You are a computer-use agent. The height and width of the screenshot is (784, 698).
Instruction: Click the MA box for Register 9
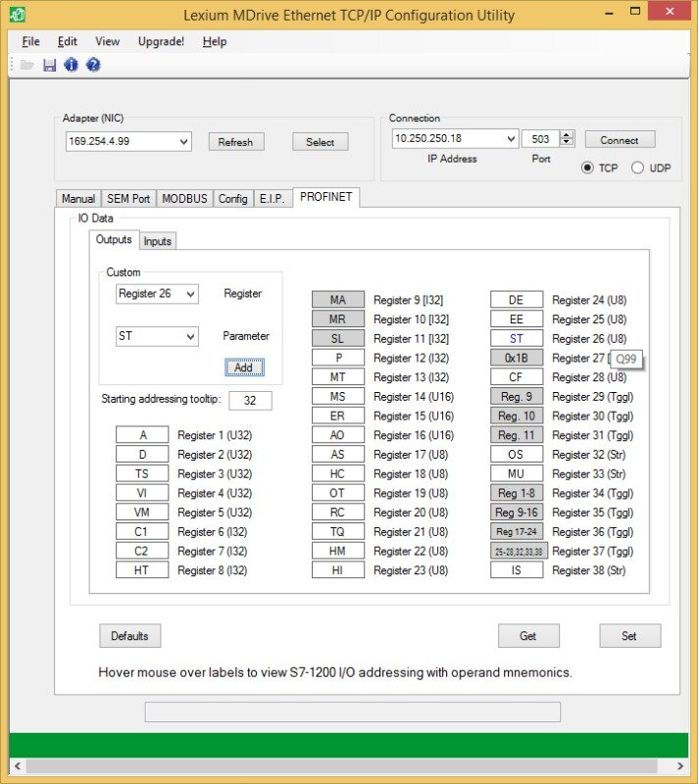click(338, 300)
